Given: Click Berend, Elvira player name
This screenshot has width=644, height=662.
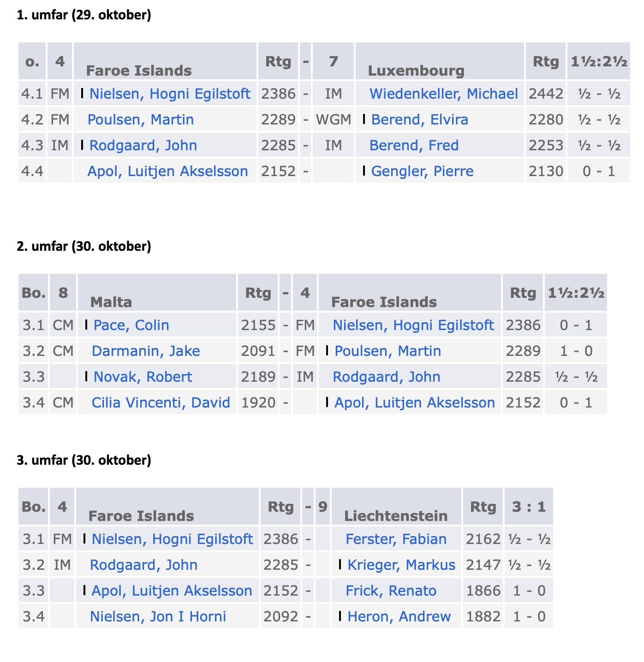Looking at the screenshot, I should (x=419, y=119).
